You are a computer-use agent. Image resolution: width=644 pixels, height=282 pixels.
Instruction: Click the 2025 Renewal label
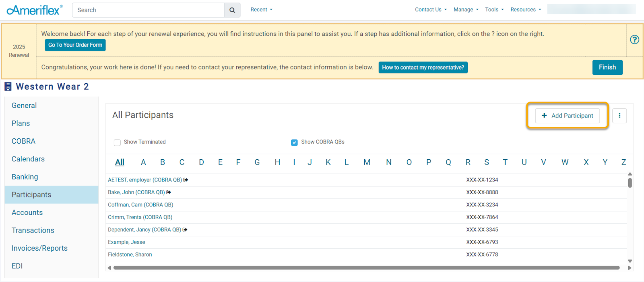click(x=19, y=51)
